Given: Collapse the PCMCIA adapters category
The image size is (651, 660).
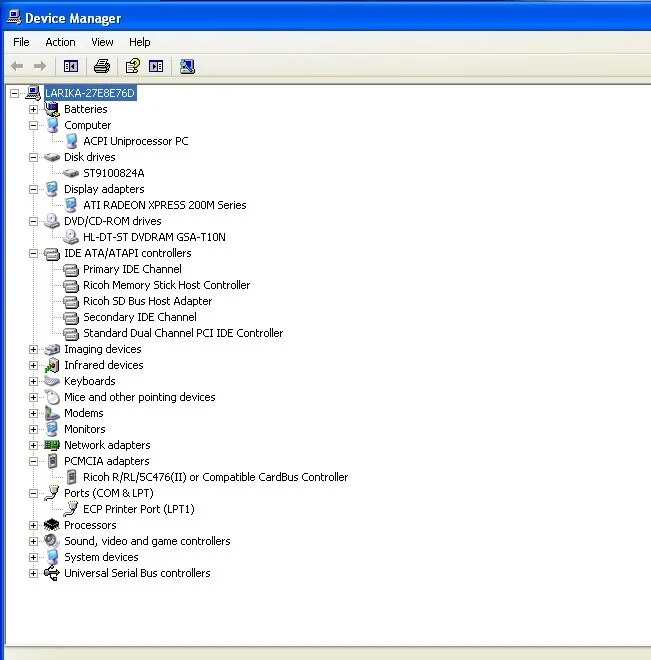Looking at the screenshot, I should coord(33,461).
